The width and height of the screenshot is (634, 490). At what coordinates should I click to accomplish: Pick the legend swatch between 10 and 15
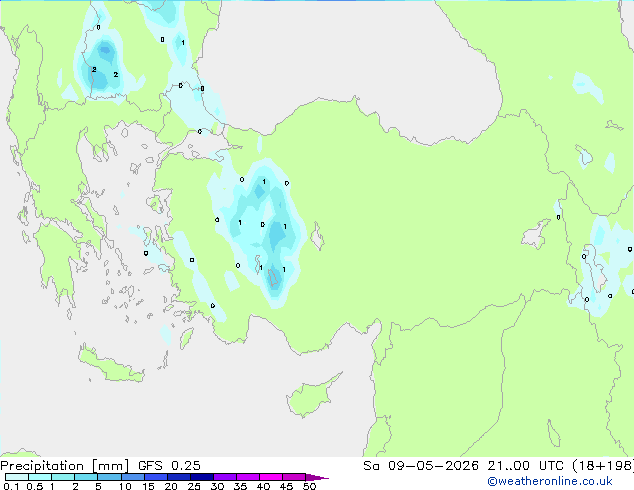(x=132, y=477)
